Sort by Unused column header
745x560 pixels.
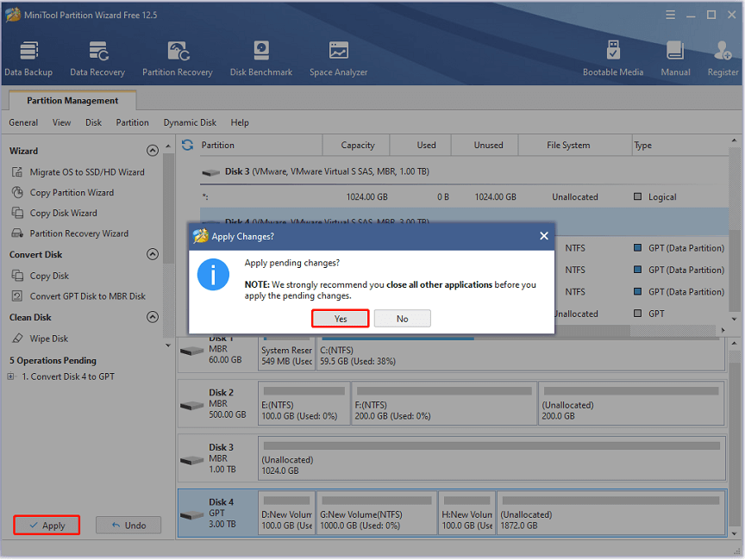point(485,146)
